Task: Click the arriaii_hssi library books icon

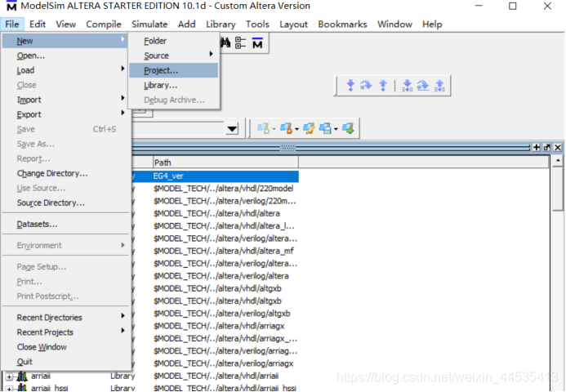Action: 22,388
